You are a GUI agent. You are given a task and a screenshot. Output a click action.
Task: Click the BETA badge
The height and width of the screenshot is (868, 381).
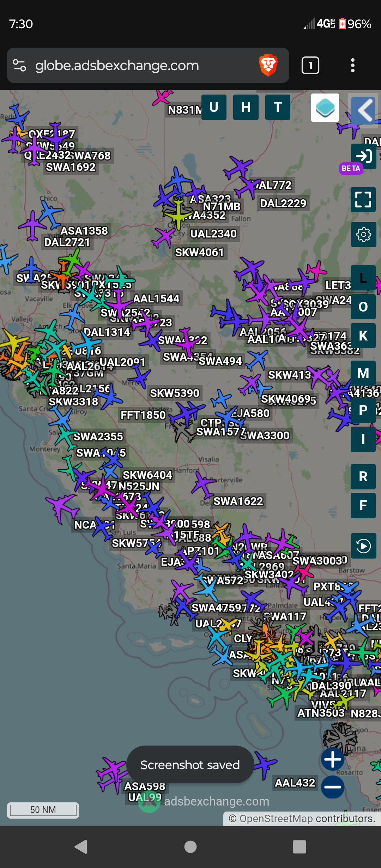[351, 168]
